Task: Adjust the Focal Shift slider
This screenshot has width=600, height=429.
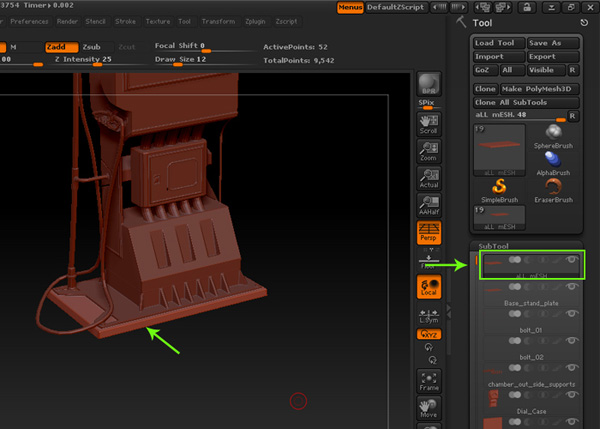Action: pyautogui.click(x=204, y=47)
